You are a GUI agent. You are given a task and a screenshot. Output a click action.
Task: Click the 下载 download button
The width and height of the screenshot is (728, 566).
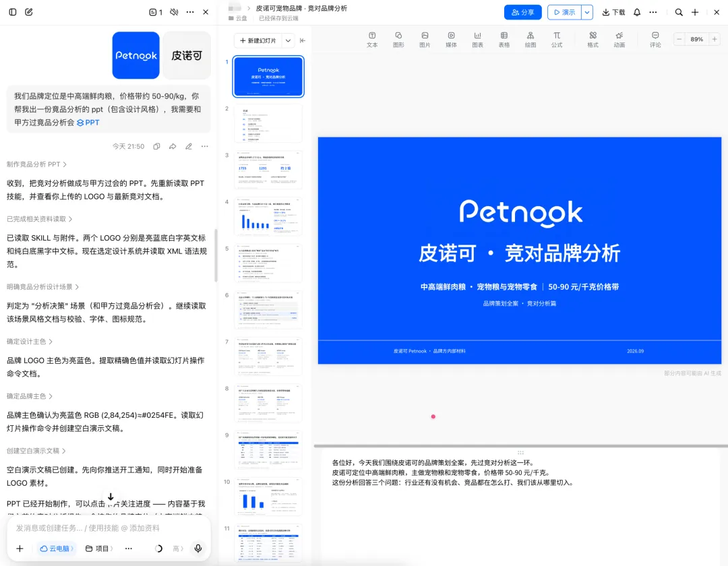pos(614,13)
